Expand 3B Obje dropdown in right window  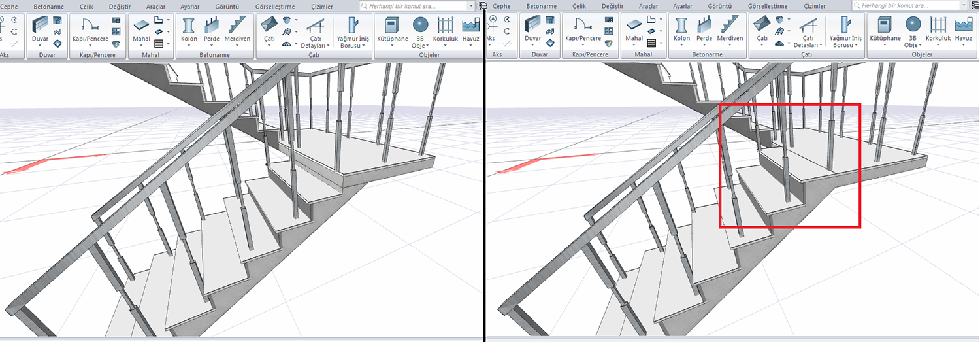click(921, 45)
